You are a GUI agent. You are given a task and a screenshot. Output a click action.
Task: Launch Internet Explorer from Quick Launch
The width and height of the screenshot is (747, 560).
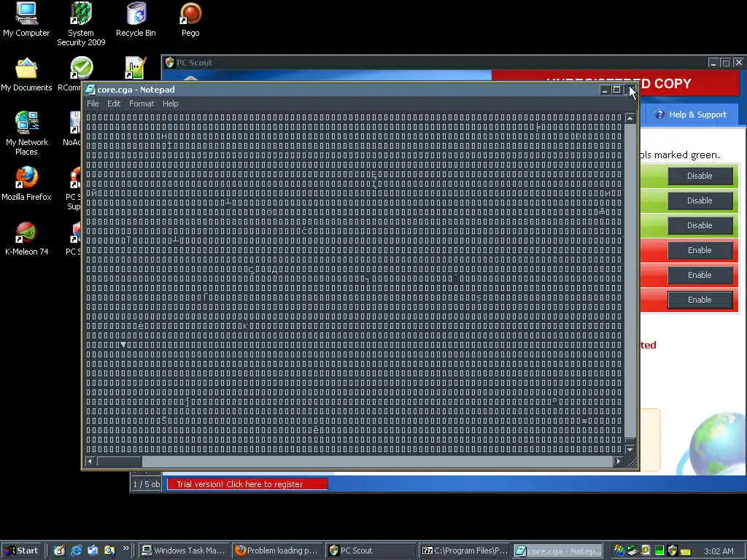pyautogui.click(x=76, y=551)
